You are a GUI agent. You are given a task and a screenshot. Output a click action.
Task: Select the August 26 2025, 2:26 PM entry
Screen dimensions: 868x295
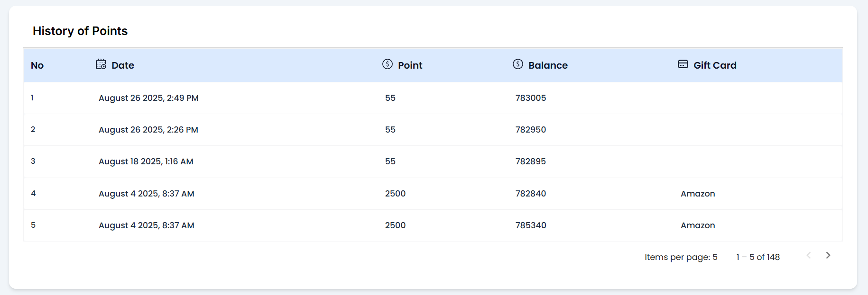pos(148,130)
